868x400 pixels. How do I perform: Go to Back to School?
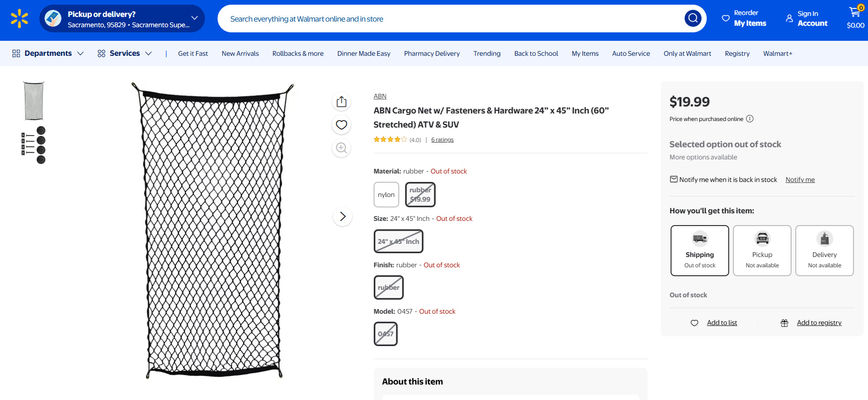coord(536,53)
